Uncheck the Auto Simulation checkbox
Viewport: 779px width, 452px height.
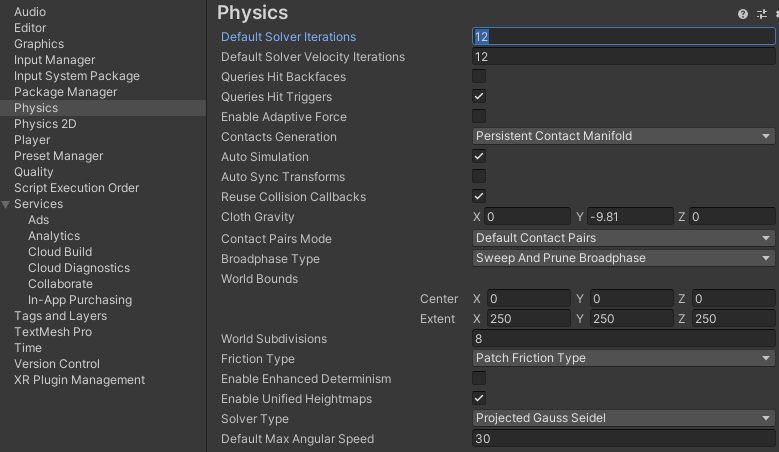click(x=479, y=156)
